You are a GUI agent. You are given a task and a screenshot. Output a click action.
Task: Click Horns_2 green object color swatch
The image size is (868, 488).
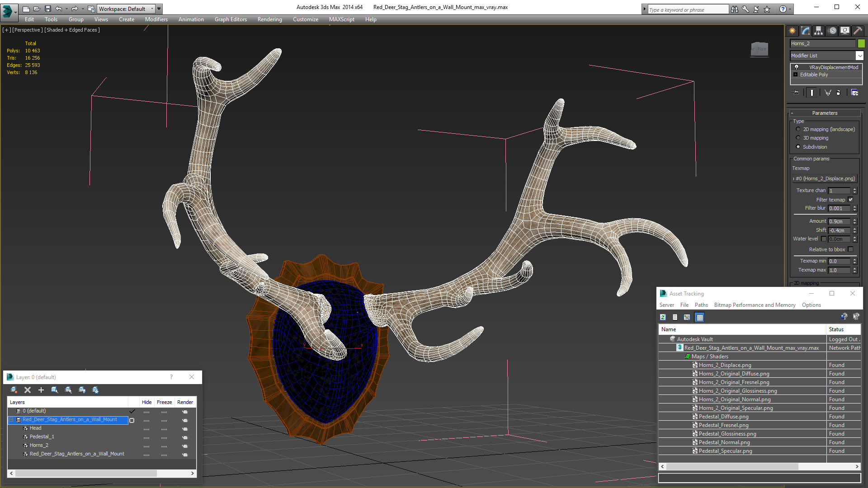[x=861, y=43]
